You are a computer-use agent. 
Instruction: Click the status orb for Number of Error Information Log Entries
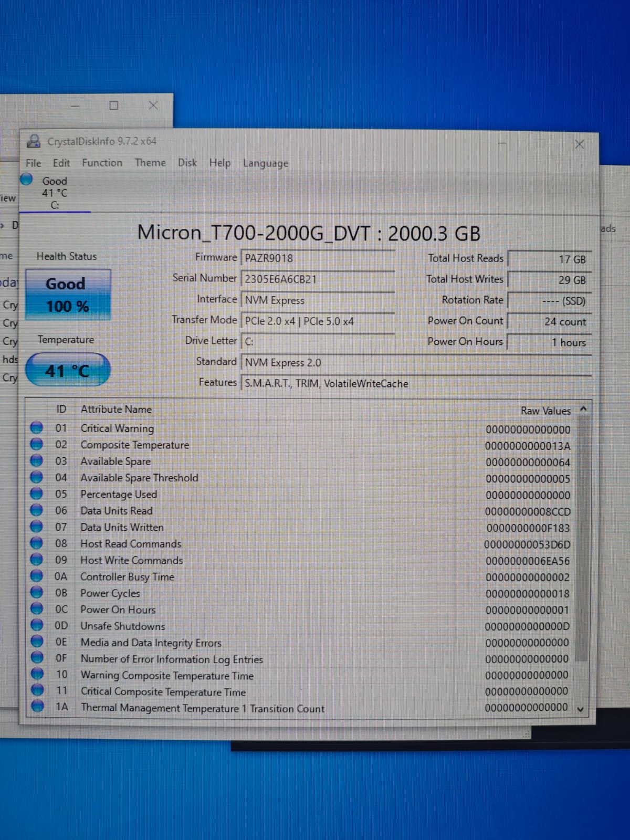(37, 657)
